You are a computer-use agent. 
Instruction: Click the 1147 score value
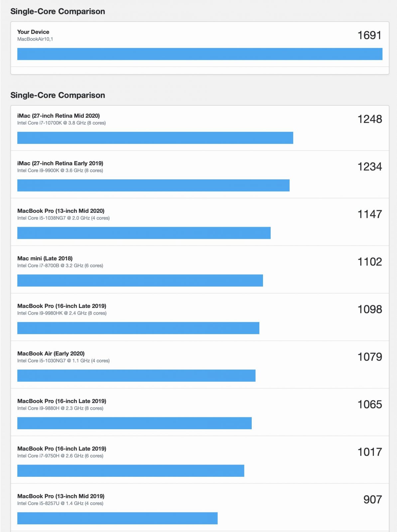click(x=369, y=214)
